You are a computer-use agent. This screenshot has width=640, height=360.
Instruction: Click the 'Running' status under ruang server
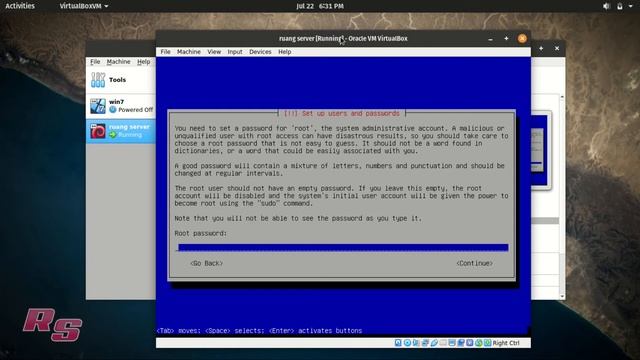pos(130,135)
